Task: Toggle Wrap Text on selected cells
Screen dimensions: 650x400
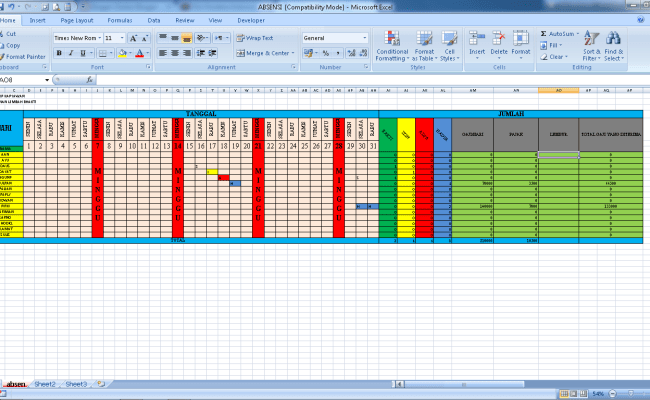Action: [x=256, y=38]
